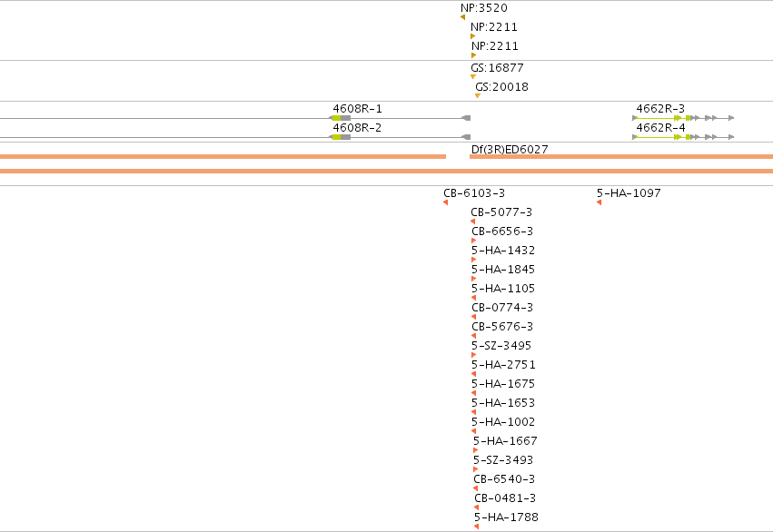The image size is (773, 532).
Task: Click the red triangle under 5-HA-1788
Action: (476, 527)
